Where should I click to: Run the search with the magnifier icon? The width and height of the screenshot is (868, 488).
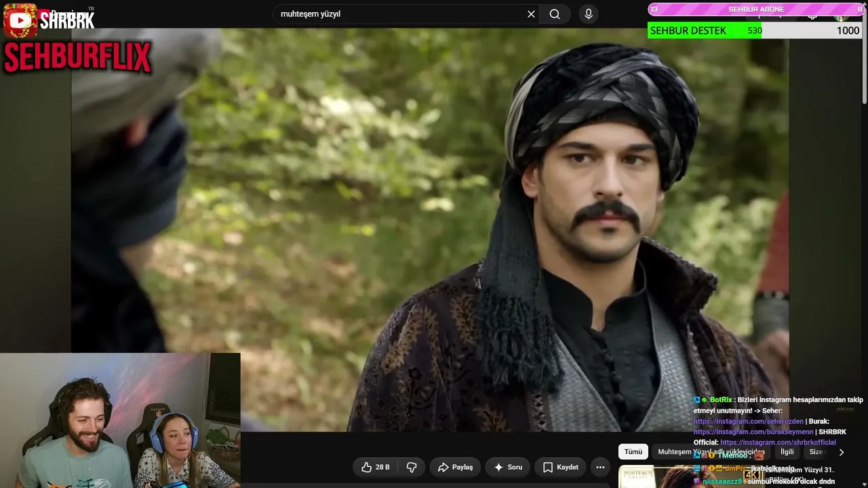[555, 14]
